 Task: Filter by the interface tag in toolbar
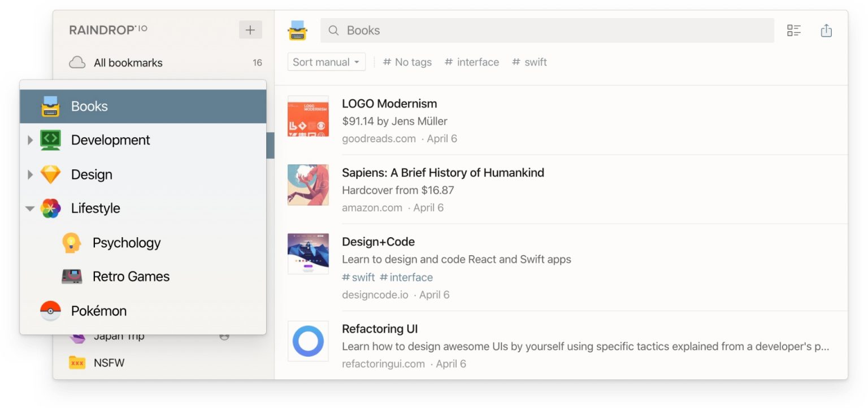pos(472,62)
